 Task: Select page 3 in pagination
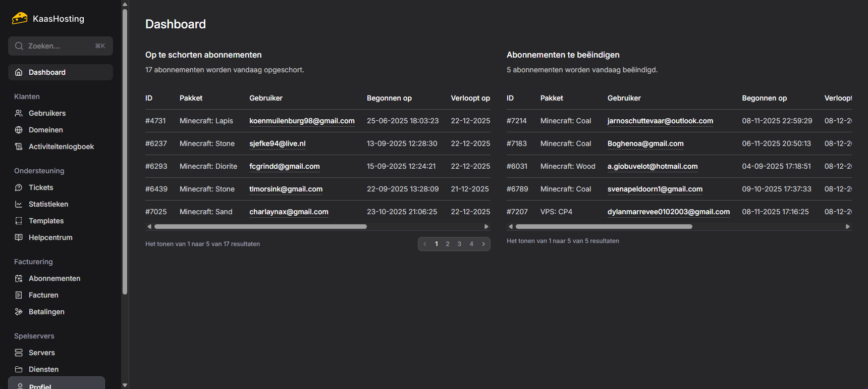pyautogui.click(x=459, y=244)
